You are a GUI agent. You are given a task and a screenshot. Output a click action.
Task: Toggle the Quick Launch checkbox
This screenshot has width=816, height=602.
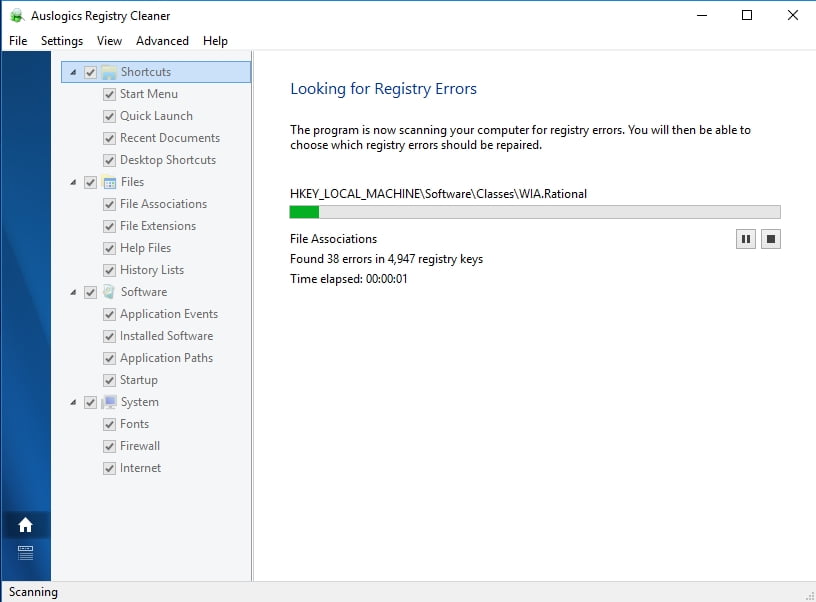click(x=109, y=116)
